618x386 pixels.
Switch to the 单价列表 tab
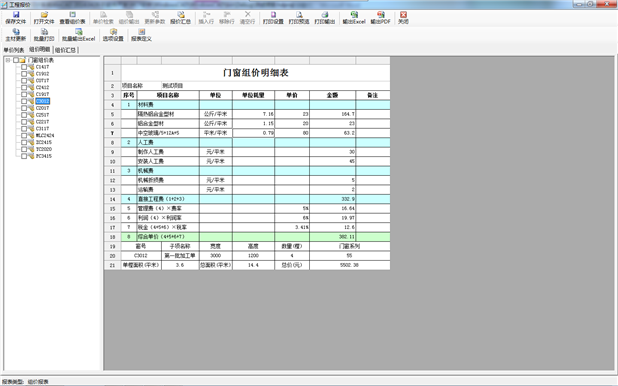14,50
